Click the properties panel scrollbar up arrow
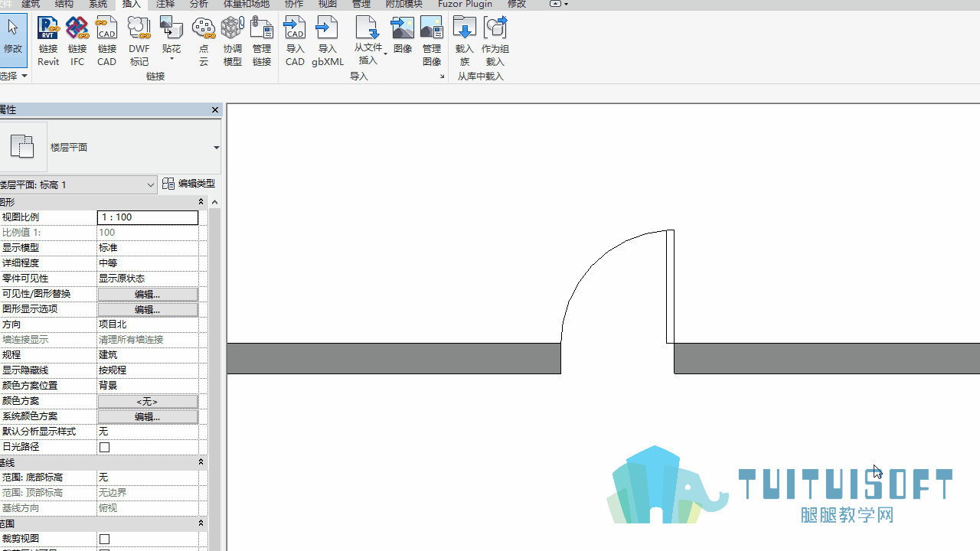This screenshot has width=980, height=551. [x=214, y=202]
